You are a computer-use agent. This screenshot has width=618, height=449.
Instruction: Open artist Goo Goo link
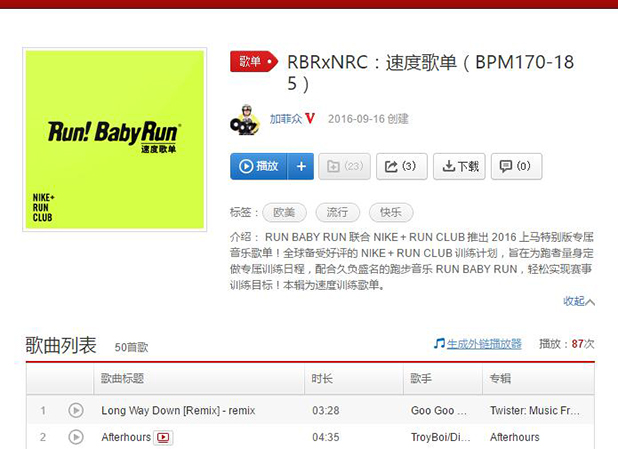click(x=439, y=410)
